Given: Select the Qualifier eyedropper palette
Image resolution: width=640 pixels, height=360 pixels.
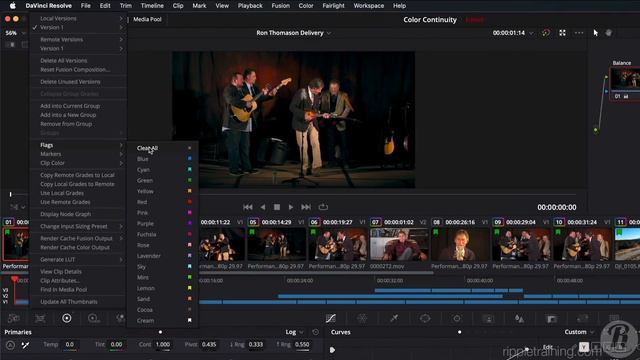Looking at the screenshot, I should (x=394, y=318).
